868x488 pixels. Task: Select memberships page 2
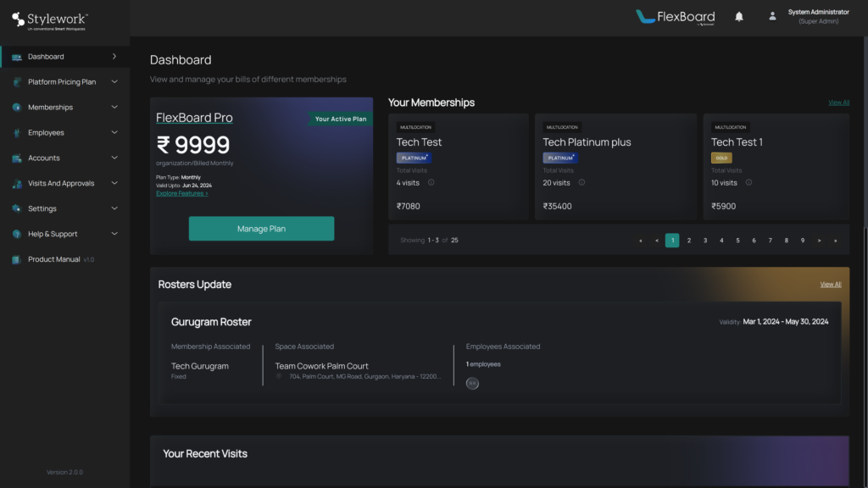(688, 241)
